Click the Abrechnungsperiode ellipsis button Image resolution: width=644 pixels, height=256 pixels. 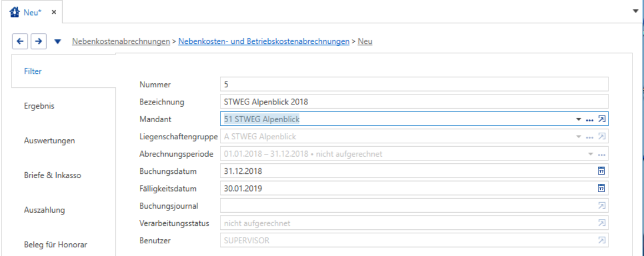coord(602,154)
